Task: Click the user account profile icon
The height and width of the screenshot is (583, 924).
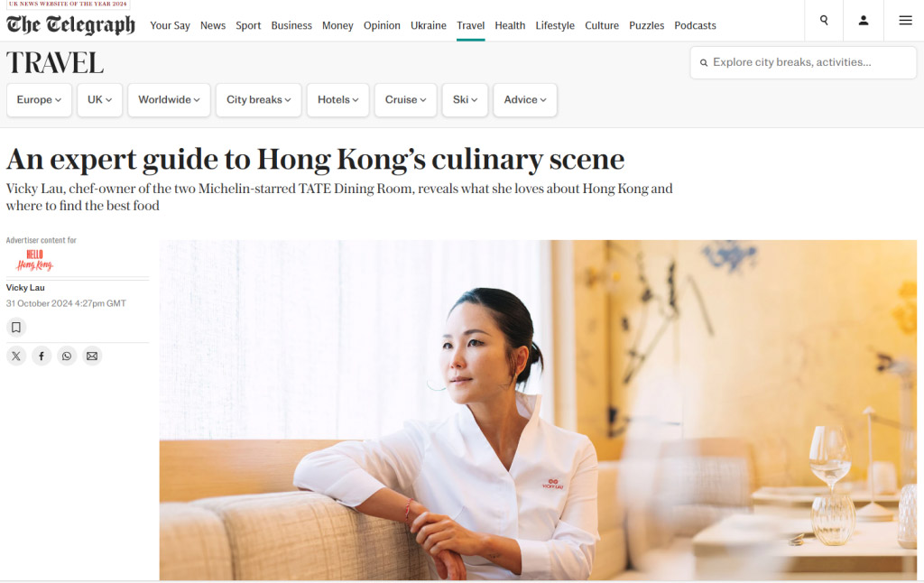Action: click(x=864, y=20)
